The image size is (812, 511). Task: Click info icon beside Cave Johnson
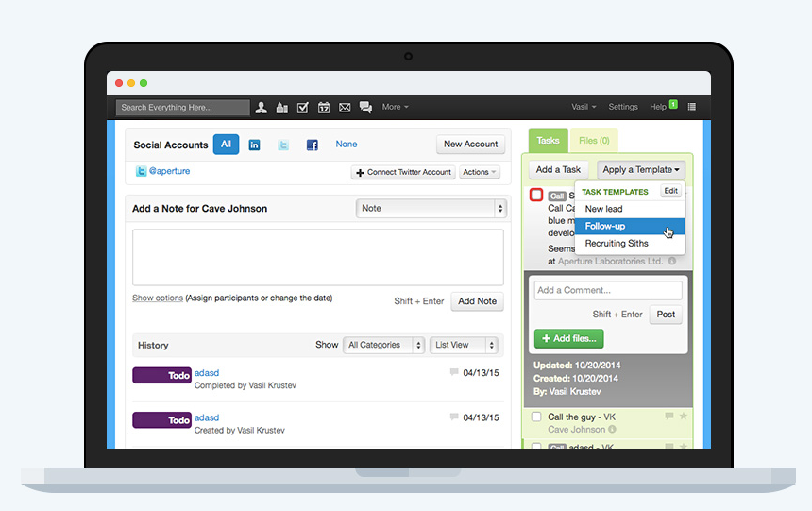[612, 429]
